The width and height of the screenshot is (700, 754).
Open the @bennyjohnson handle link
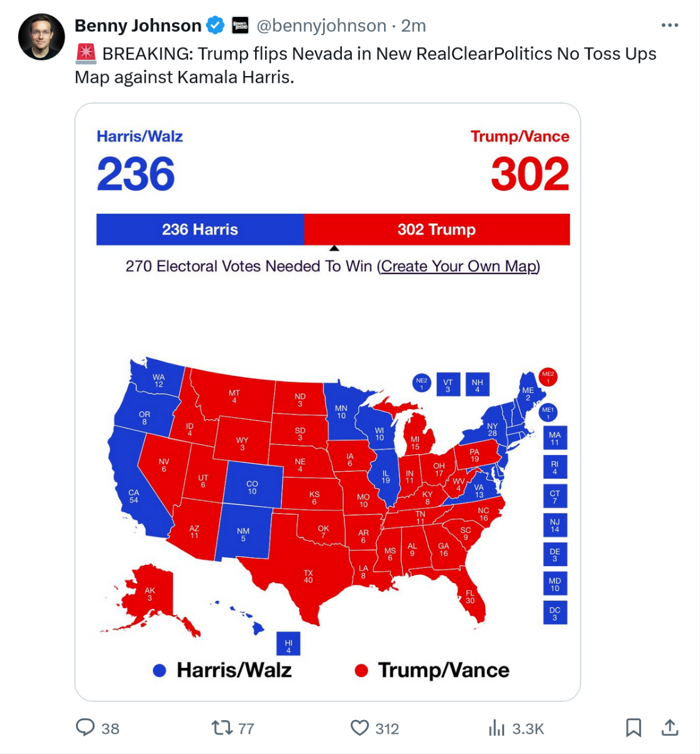click(x=321, y=25)
